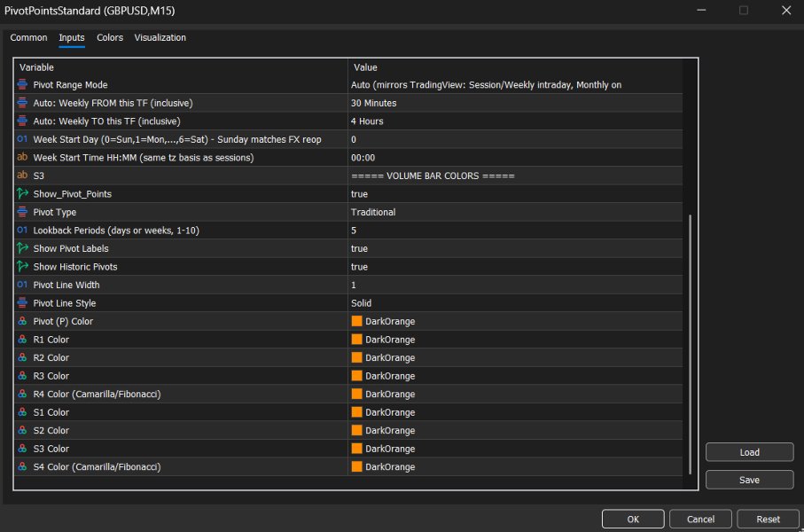
Task: Click the DarkOrange swatch for R3 Color
Action: (357, 376)
